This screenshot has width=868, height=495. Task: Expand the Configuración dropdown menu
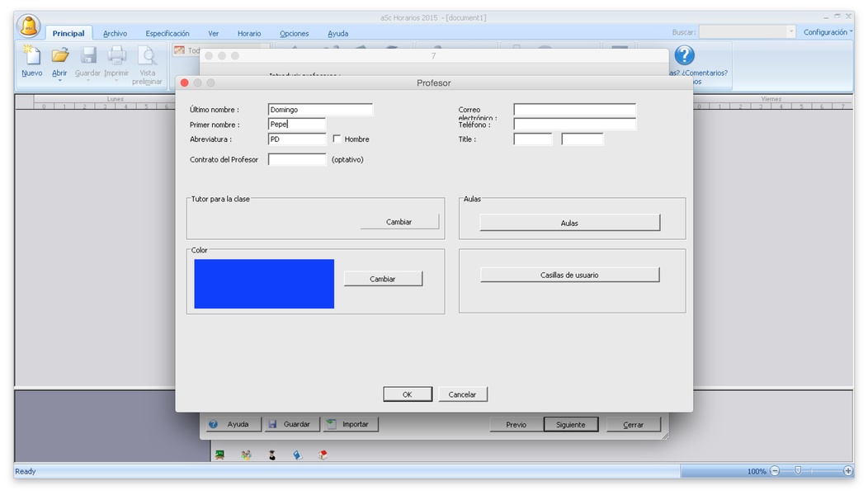(x=828, y=32)
